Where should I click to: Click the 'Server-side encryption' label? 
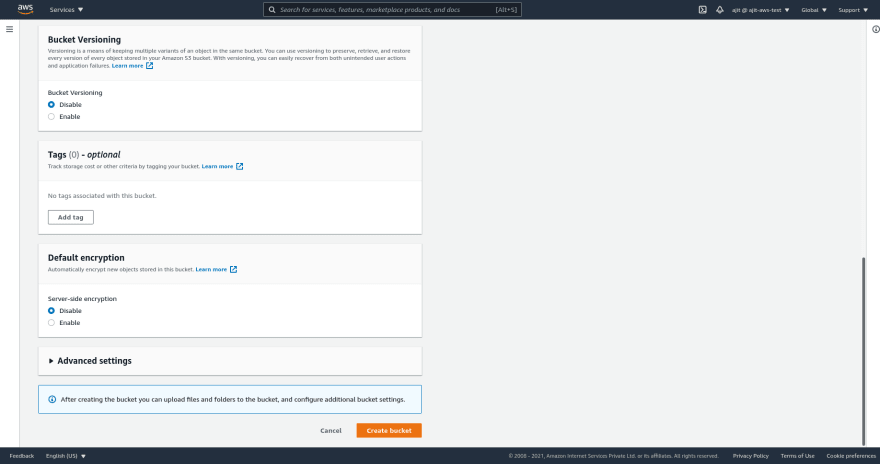pos(82,299)
